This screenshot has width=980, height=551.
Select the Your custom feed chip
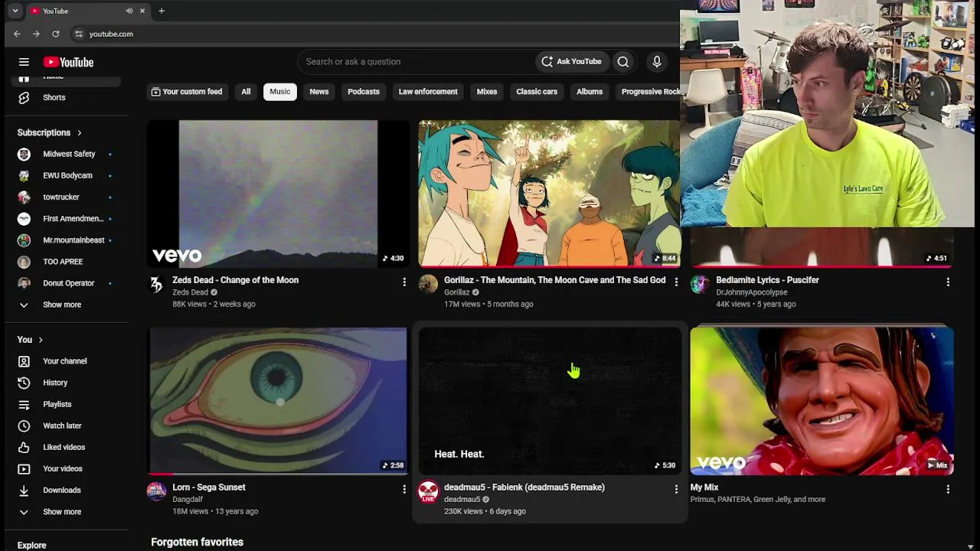click(x=187, y=92)
